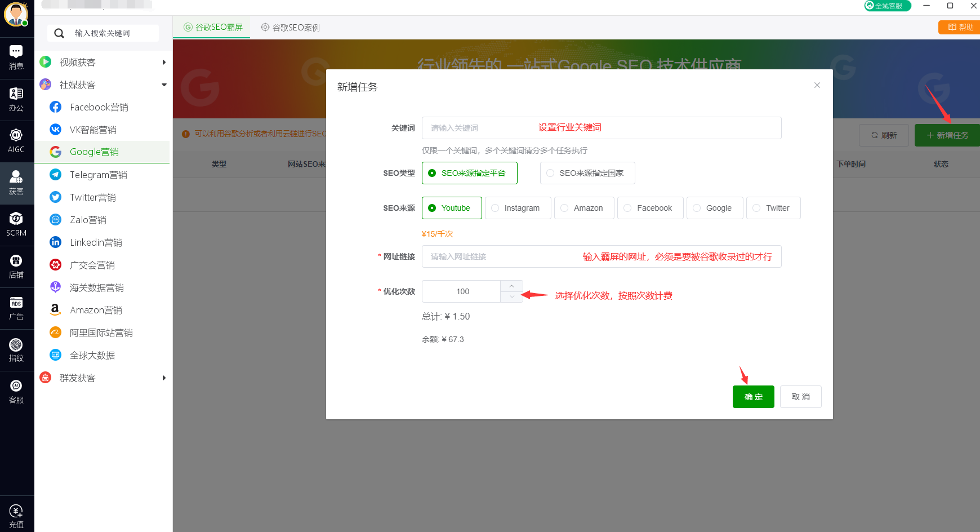Open 阿里国际站营销 in the sidebar
This screenshot has width=980, height=532.
coord(102,333)
